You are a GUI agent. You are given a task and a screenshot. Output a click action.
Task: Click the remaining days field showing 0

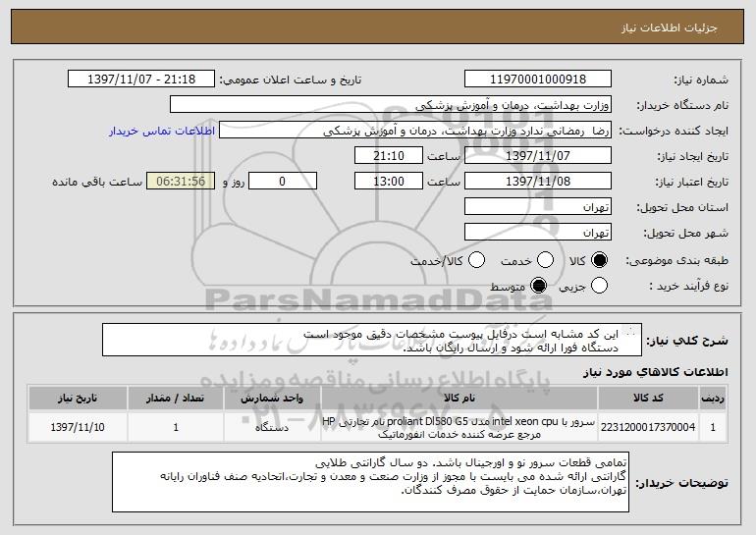(283, 182)
